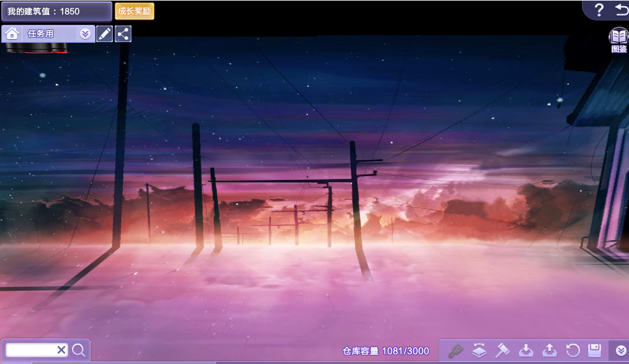Click the download-into-tray icon
Image resolution: width=629 pixels, height=364 pixels.
(526, 351)
